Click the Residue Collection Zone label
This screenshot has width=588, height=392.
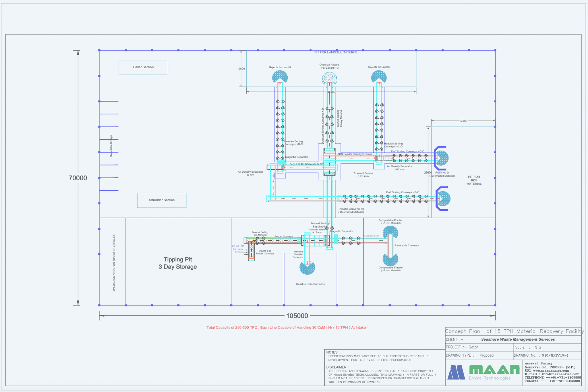click(310, 284)
